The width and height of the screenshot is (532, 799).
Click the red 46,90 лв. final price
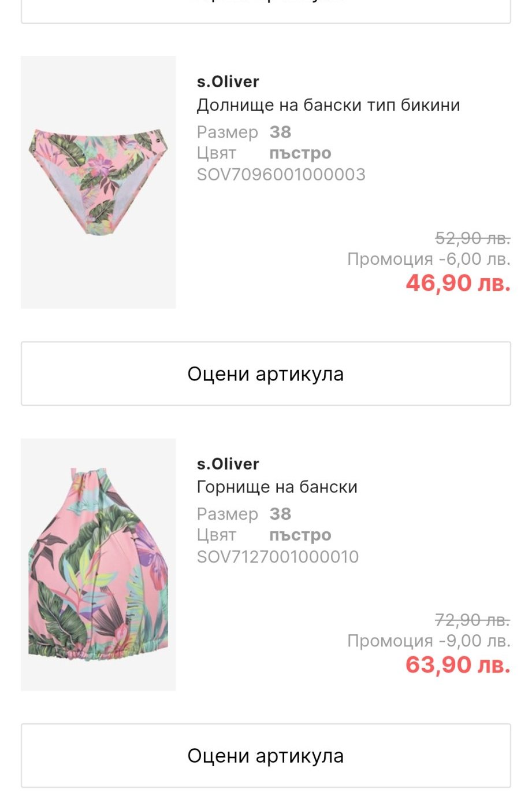[x=458, y=283]
